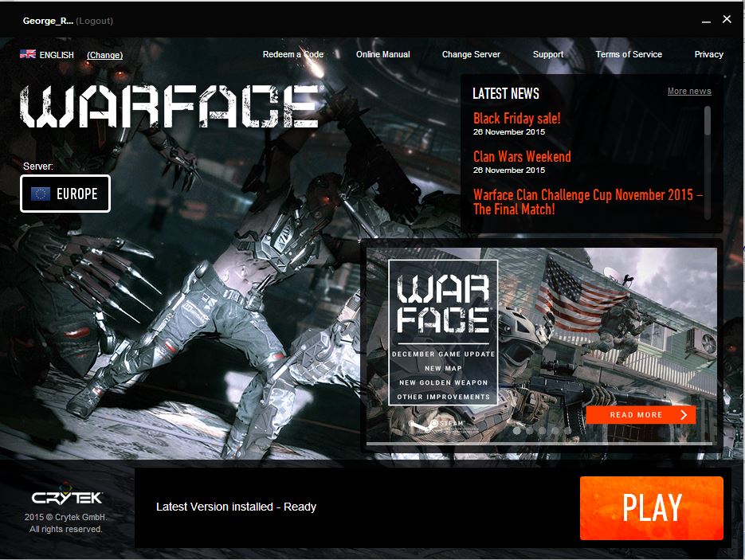Click the UK flag language icon
Screen dimensions: 745x560
(28, 54)
